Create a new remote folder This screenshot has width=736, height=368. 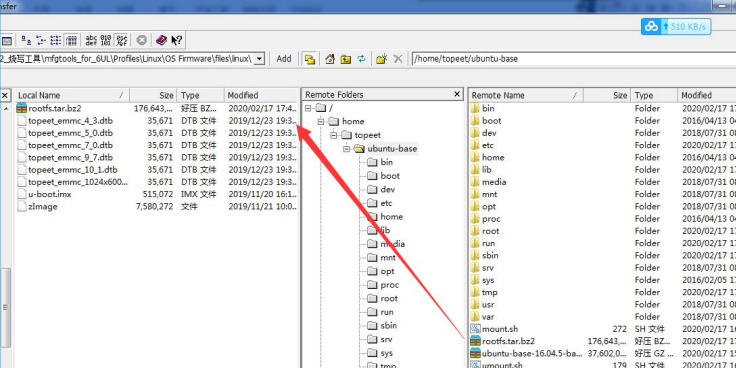(382, 59)
